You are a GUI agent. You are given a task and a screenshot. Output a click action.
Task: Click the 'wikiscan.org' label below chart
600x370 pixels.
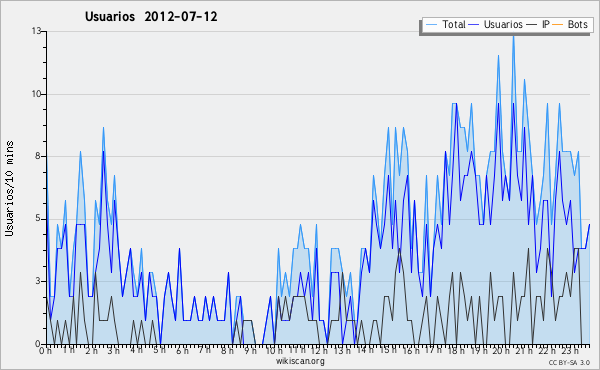pyautogui.click(x=300, y=361)
